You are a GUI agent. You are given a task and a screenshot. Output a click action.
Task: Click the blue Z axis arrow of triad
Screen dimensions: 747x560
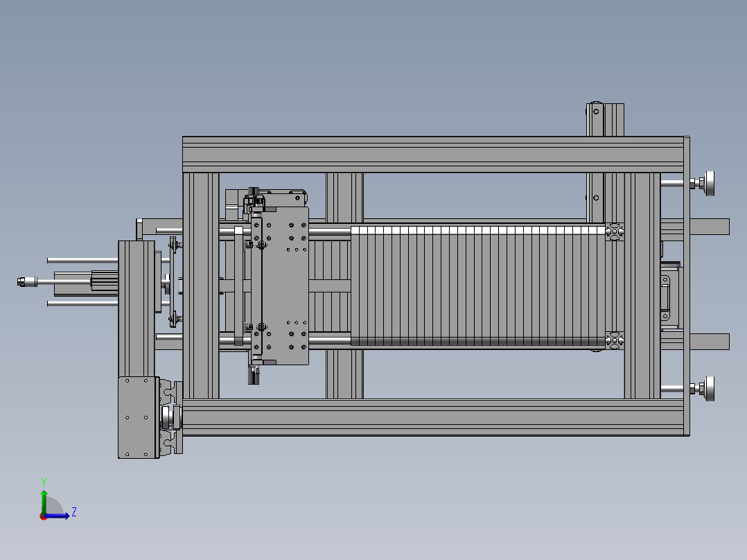[58, 516]
